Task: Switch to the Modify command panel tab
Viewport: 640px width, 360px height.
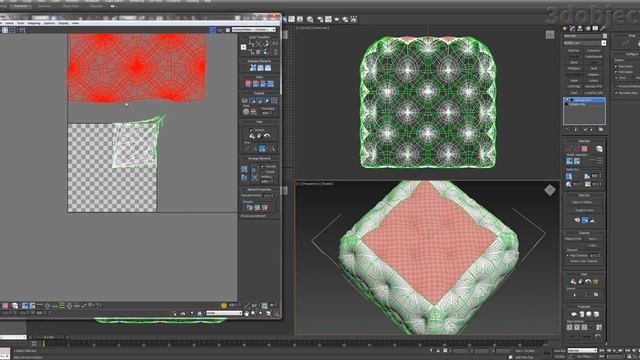Action: pos(572,28)
